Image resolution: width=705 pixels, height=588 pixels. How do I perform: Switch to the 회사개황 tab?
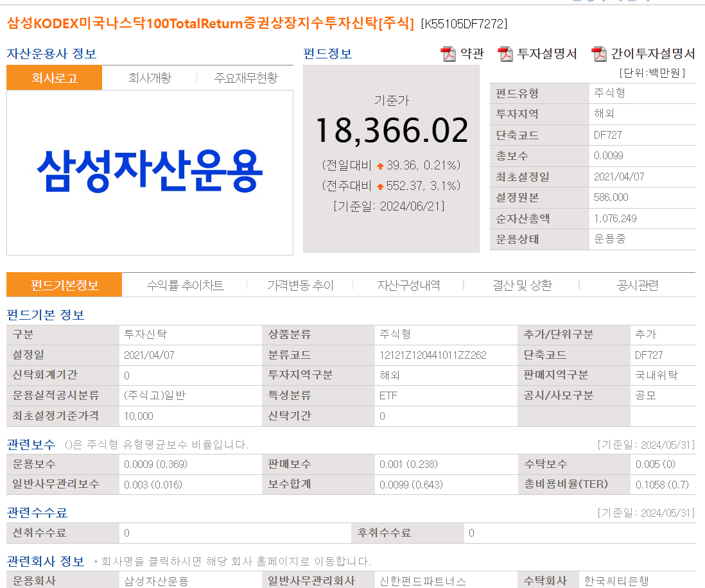point(150,78)
